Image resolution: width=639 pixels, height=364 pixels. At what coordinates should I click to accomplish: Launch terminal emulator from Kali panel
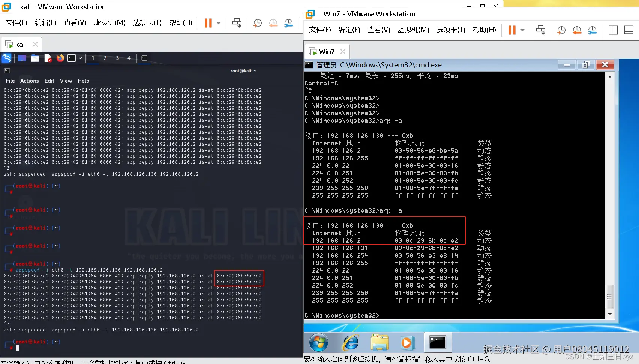pos(72,58)
